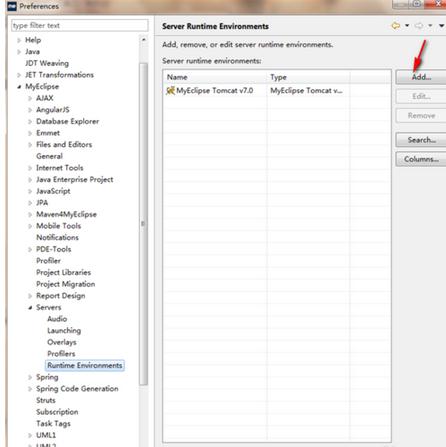Expand the Help tree node

19,40
